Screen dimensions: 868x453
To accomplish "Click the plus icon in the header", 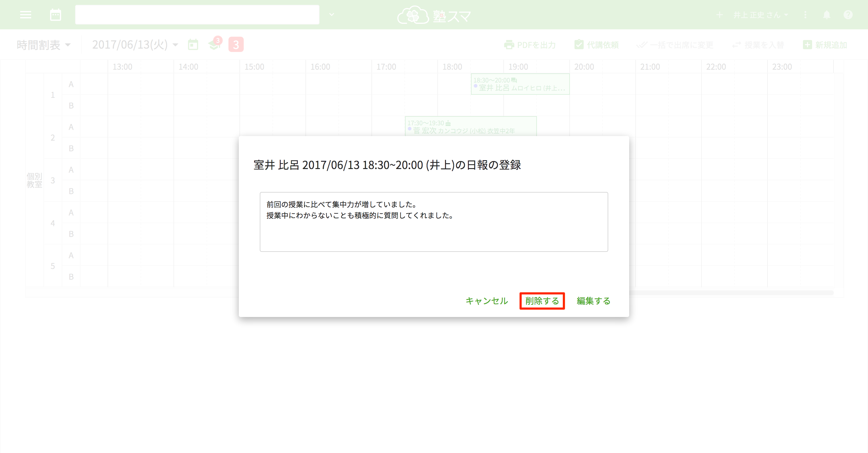I will (720, 14).
